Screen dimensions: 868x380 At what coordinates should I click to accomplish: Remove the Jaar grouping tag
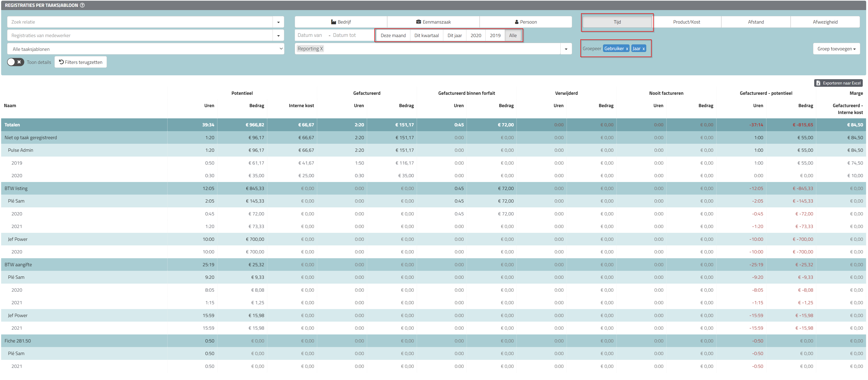click(643, 49)
